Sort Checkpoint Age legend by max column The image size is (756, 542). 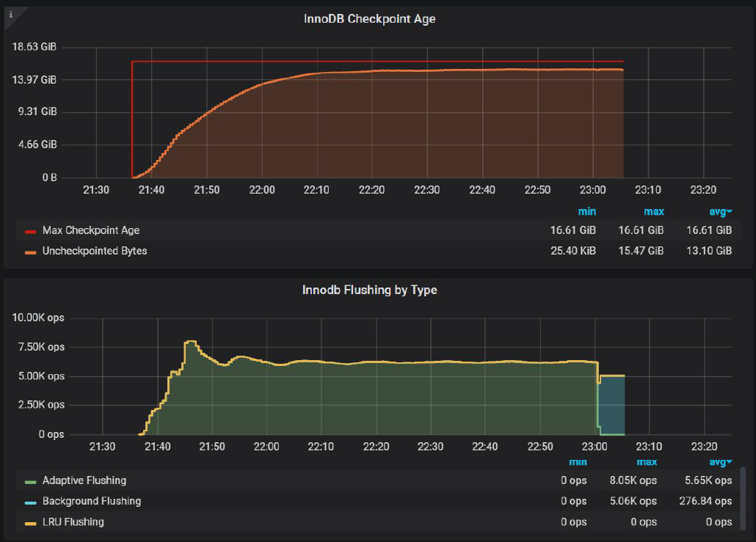coord(653,212)
